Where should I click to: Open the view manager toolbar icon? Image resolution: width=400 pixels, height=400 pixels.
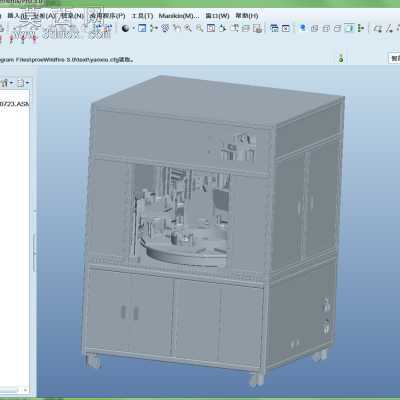pyautogui.click(x=257, y=28)
